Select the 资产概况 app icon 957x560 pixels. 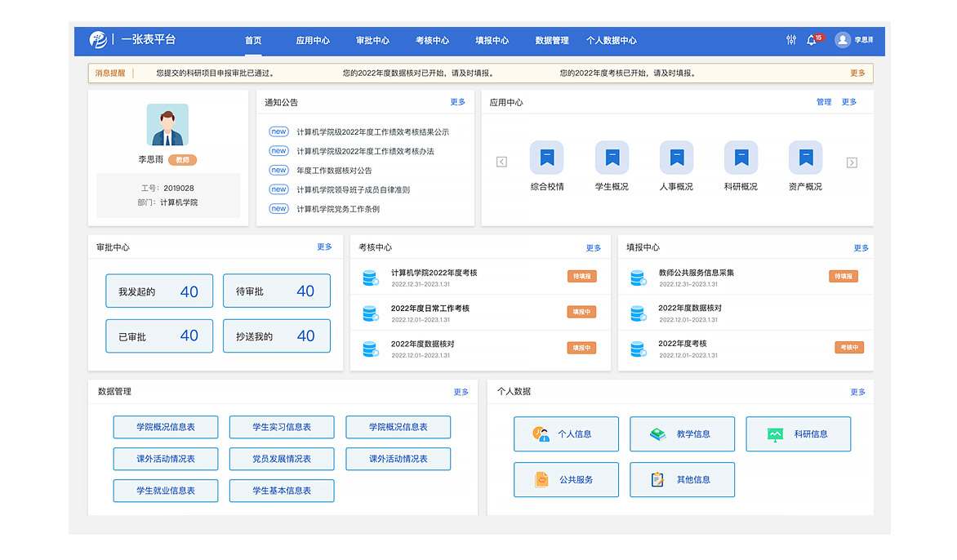pos(805,158)
